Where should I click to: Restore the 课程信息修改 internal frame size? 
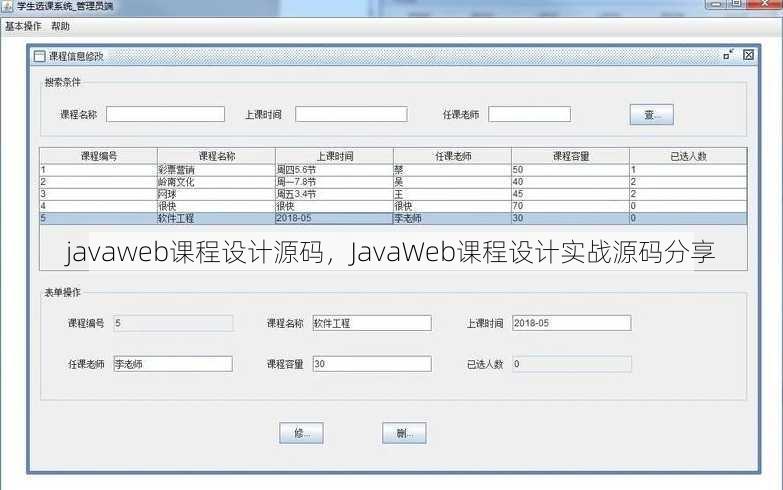point(729,55)
